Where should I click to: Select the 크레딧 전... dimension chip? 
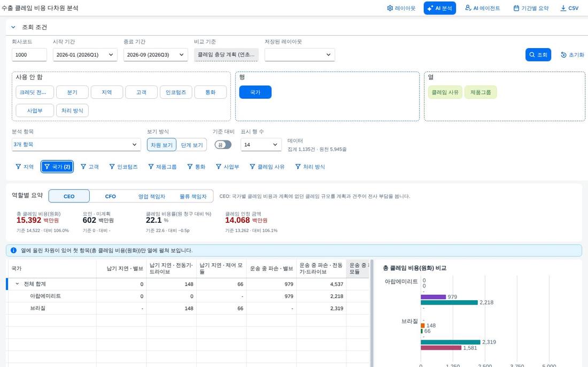coord(35,92)
